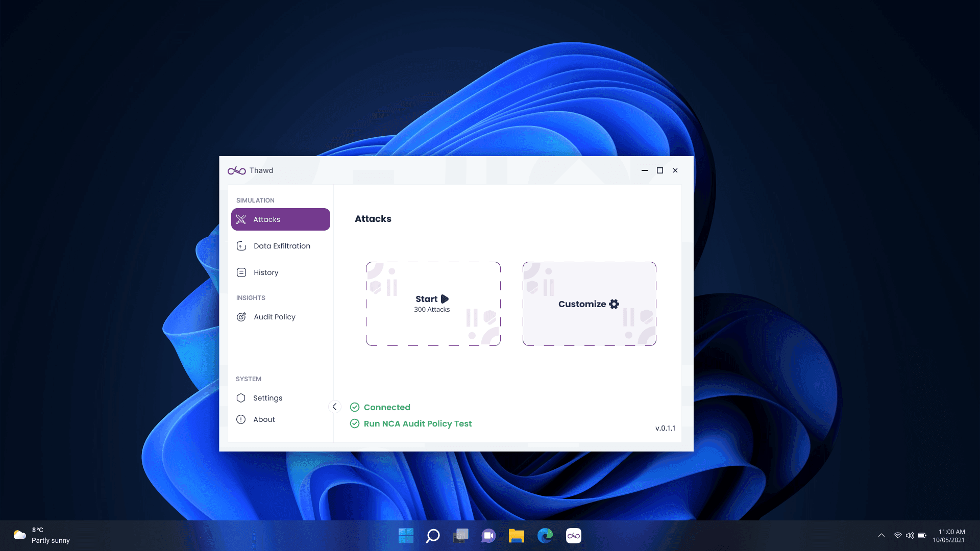This screenshot has height=551, width=980.
Task: Click the NCA Audit Policy check icon
Action: pyautogui.click(x=355, y=423)
